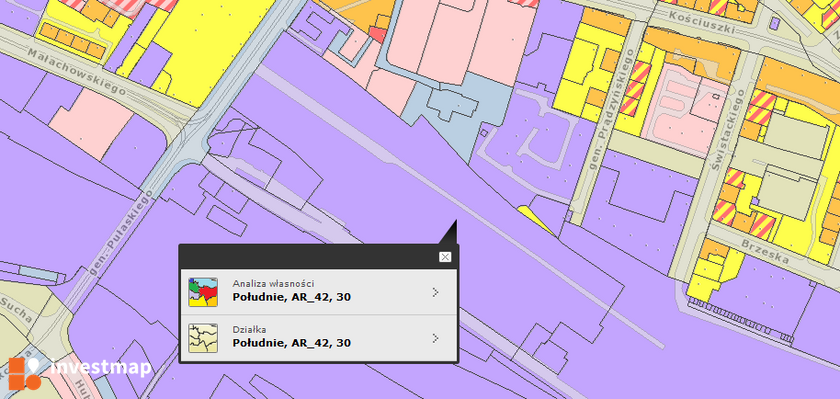Click the Analiza własności colored map icon

point(203,292)
